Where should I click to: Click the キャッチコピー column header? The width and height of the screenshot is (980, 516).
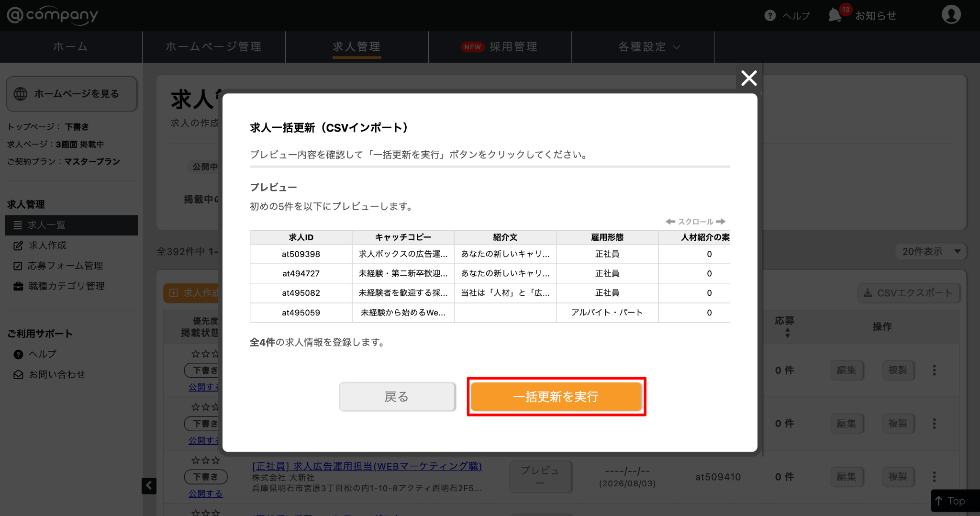403,237
